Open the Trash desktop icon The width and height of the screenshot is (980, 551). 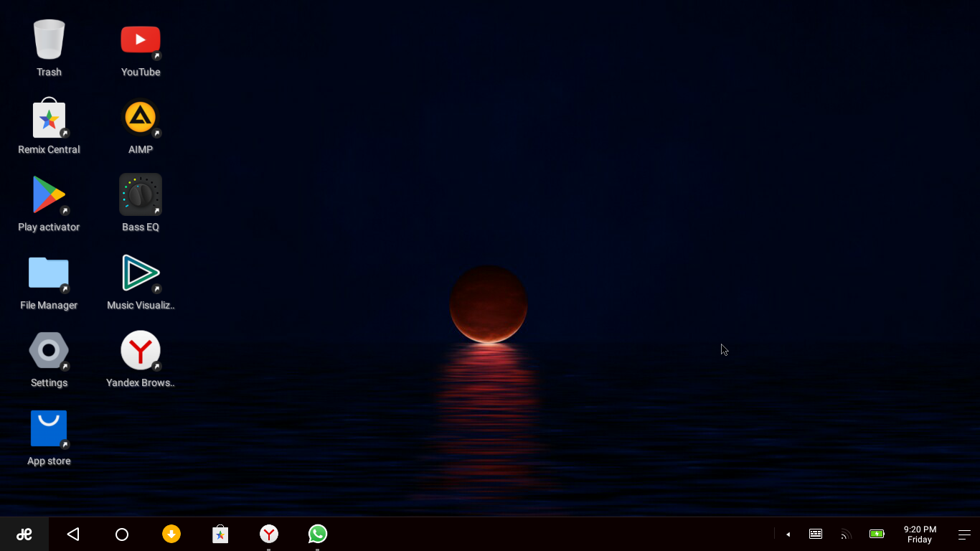coord(49,40)
